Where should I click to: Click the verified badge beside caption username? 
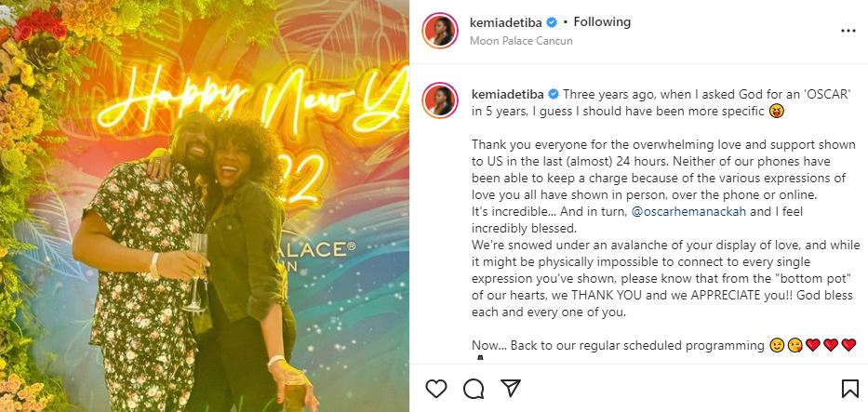(553, 94)
